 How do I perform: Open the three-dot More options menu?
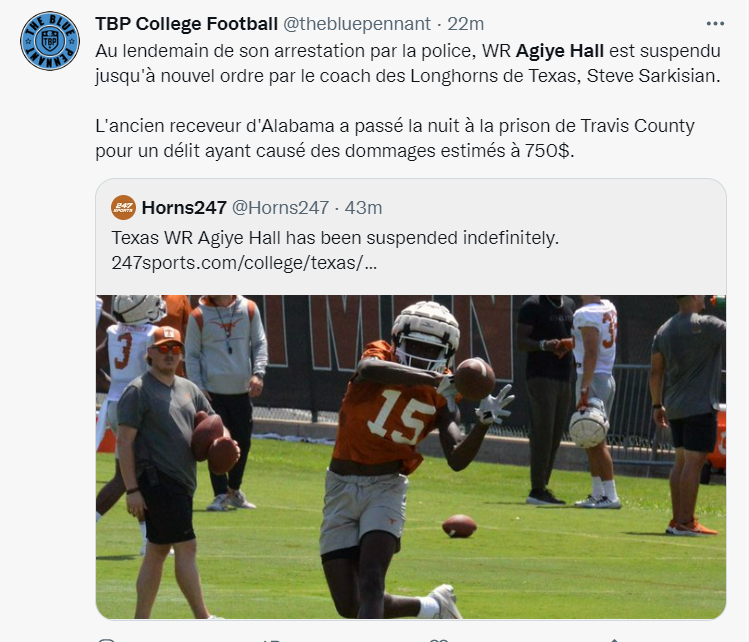(715, 24)
